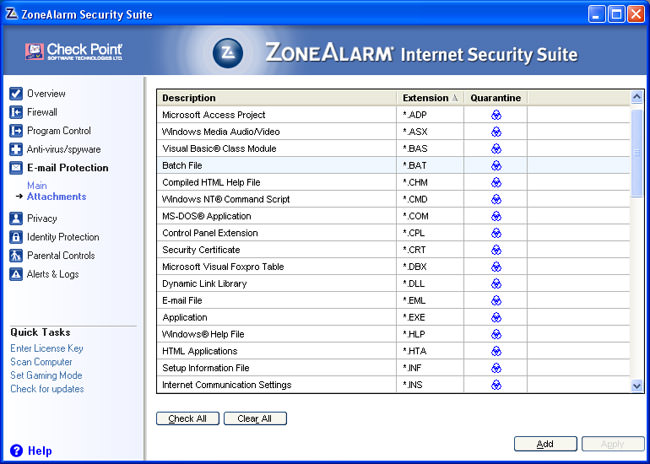Switch to the Main sub-tab
Screen dimensions: 650x464
pyautogui.click(x=37, y=185)
